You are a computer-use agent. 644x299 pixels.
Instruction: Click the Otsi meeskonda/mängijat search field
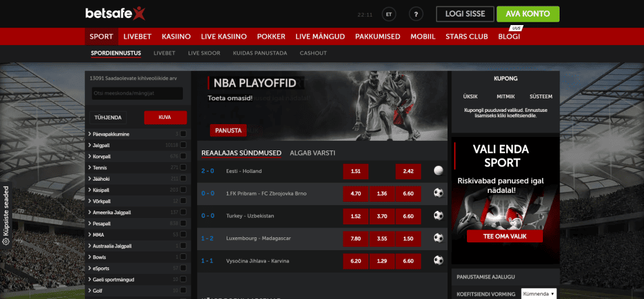tap(137, 93)
